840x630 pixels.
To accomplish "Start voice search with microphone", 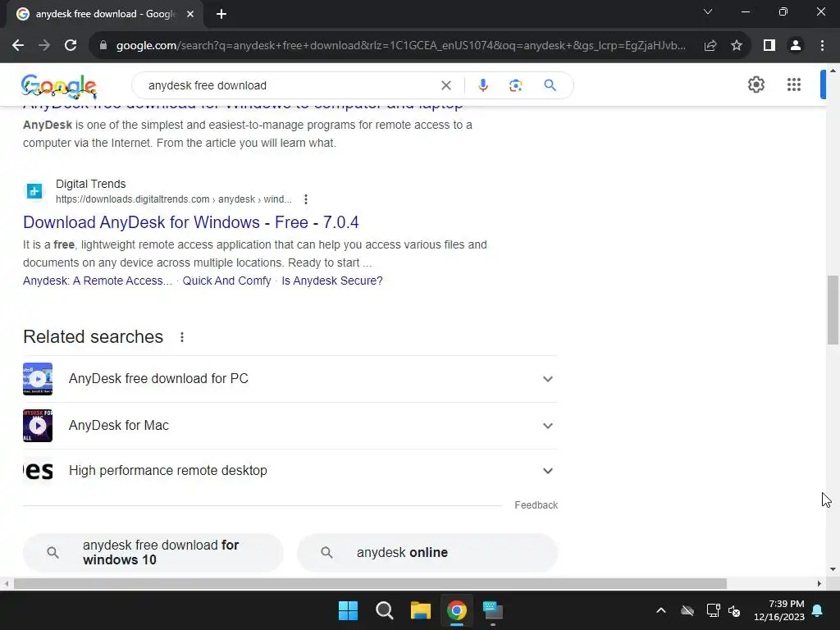I will pos(482,85).
